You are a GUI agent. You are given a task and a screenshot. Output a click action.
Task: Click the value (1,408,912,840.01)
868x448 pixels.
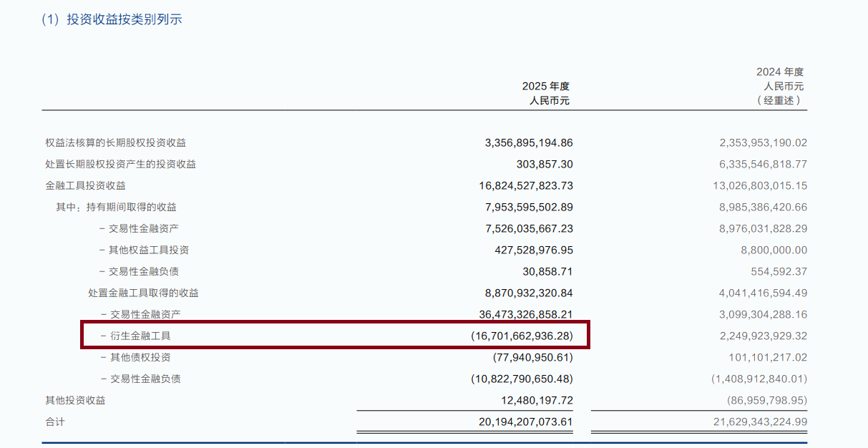[x=760, y=379]
